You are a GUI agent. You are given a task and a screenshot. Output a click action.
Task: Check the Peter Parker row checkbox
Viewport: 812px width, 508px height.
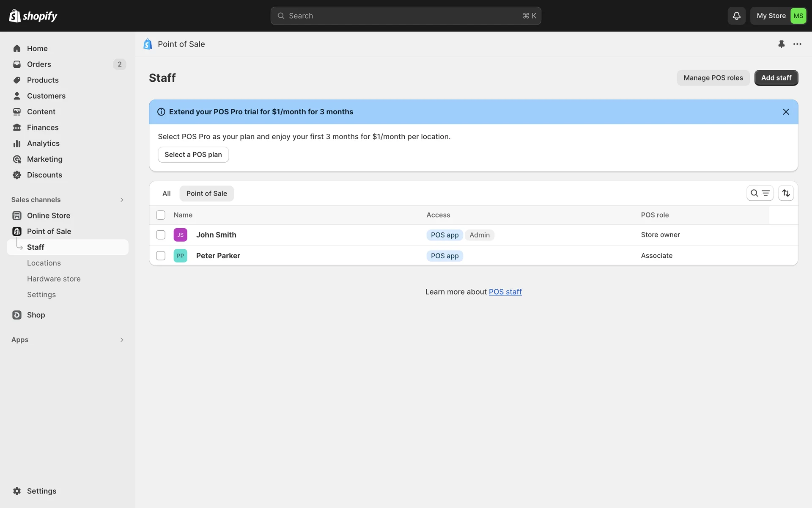[x=161, y=256]
